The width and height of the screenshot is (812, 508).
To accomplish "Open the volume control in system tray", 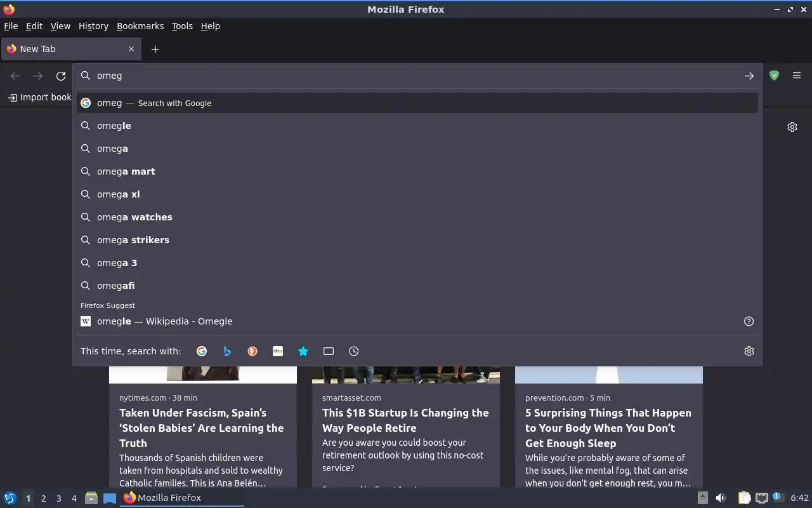I will [721, 498].
